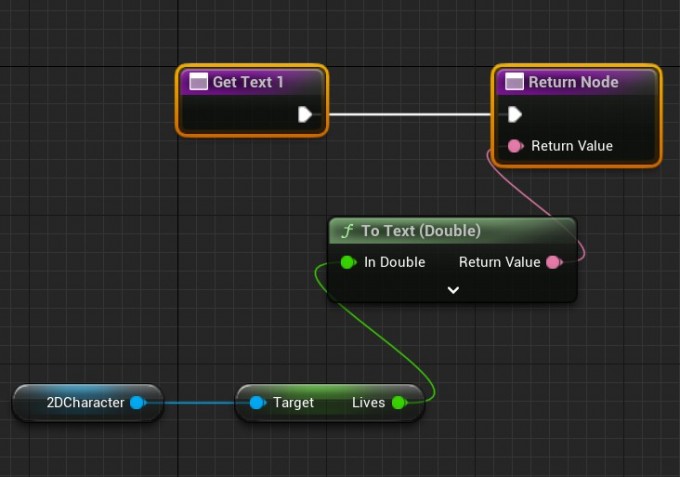Click the Return Node execution input pin
This screenshot has height=477, width=680.
[x=514, y=115]
